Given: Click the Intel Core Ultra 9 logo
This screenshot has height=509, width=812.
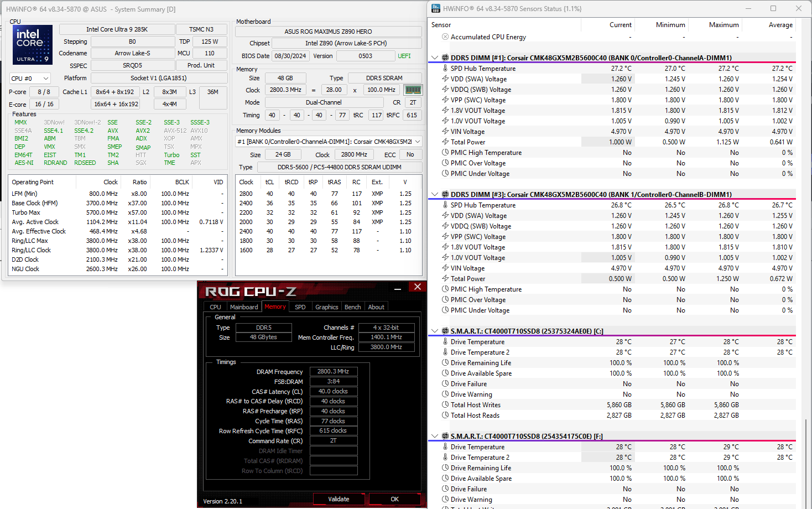Looking at the screenshot, I should [33, 45].
